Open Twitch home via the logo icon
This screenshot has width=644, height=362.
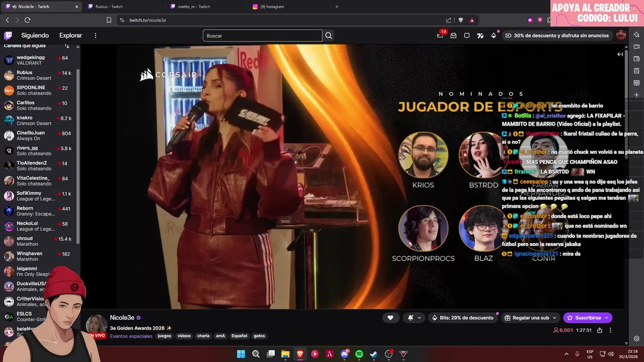(8, 36)
